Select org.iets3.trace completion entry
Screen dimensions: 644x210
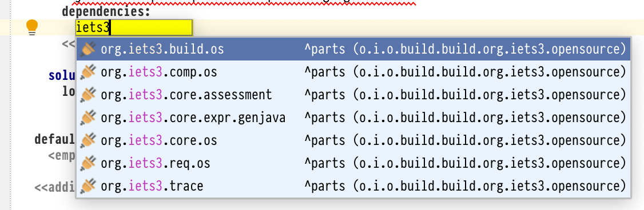(x=353, y=186)
